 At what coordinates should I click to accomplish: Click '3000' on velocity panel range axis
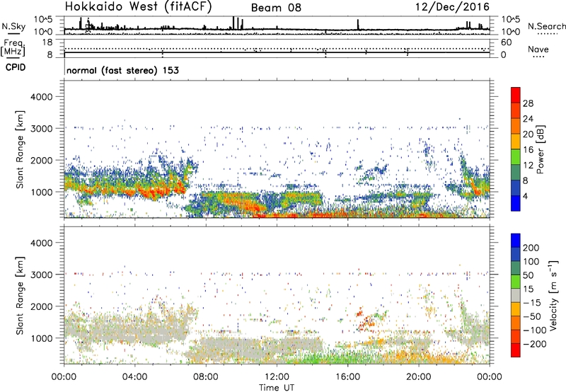coord(42,275)
